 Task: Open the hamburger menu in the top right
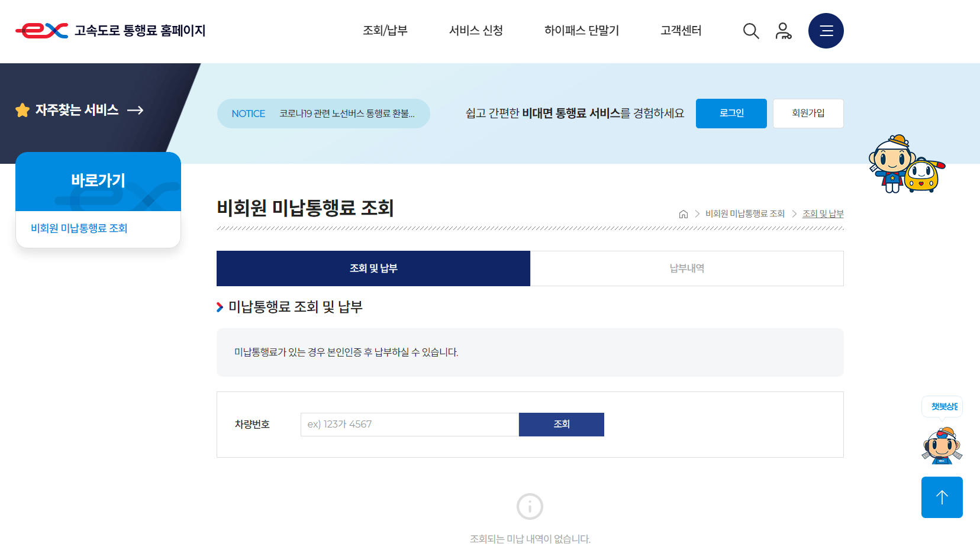point(826,31)
